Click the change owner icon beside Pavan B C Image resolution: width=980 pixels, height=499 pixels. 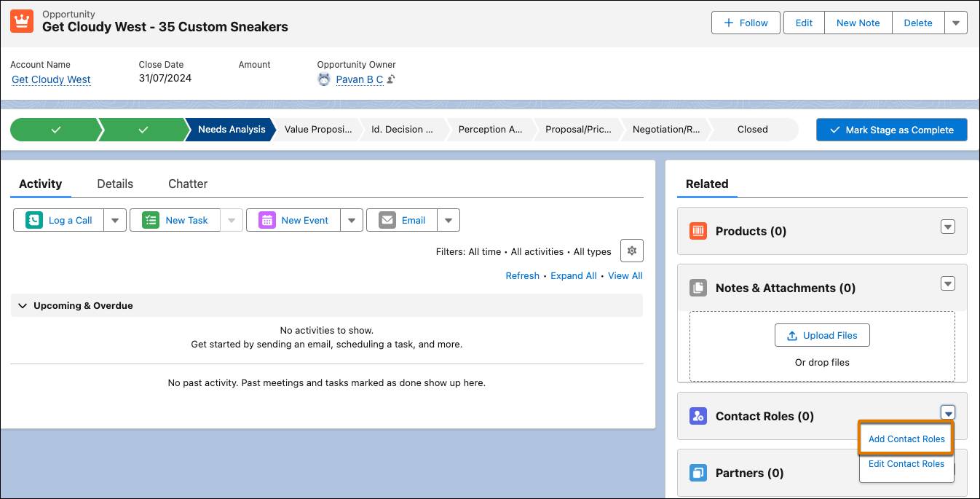[391, 79]
